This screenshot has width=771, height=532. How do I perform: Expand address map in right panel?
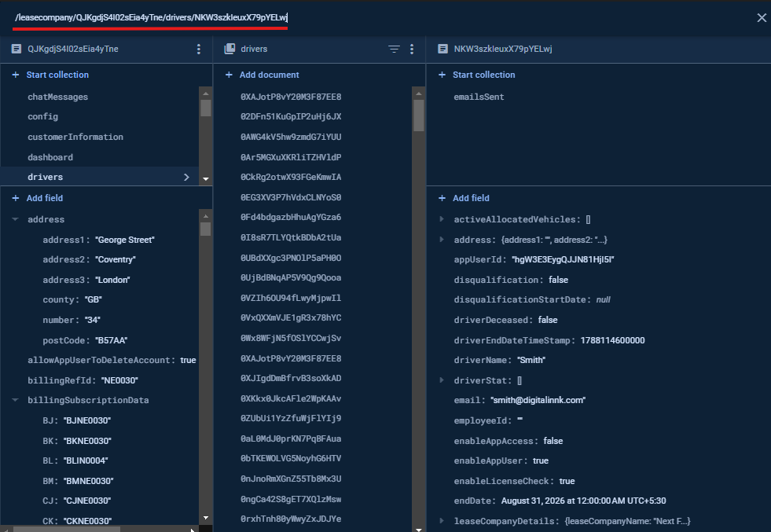click(x=442, y=240)
